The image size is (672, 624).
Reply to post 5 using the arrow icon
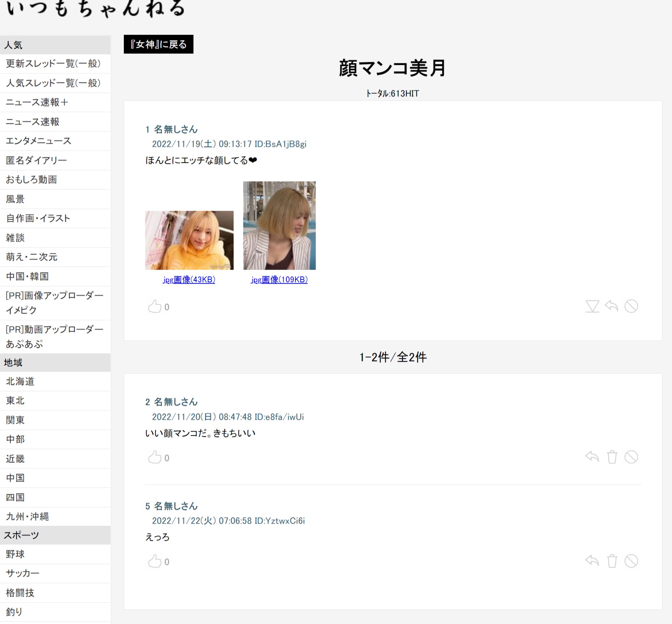tap(592, 561)
